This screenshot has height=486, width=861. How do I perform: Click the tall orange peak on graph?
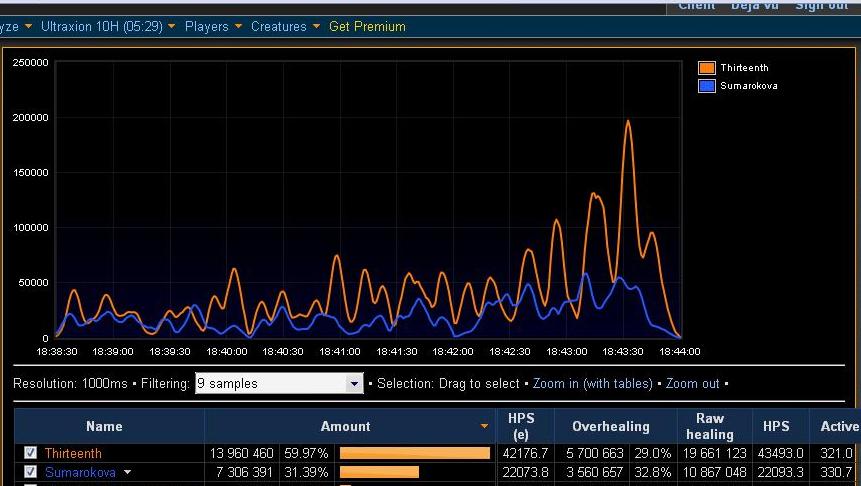628,122
